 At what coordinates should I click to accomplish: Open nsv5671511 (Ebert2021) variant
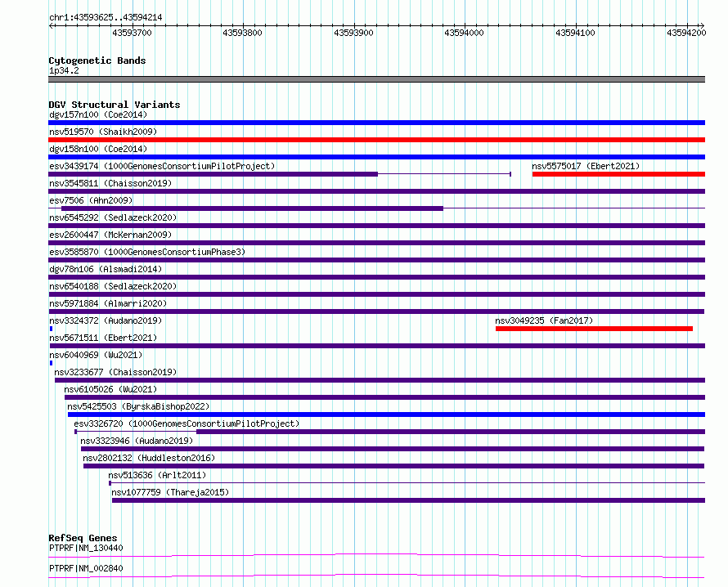click(x=103, y=338)
